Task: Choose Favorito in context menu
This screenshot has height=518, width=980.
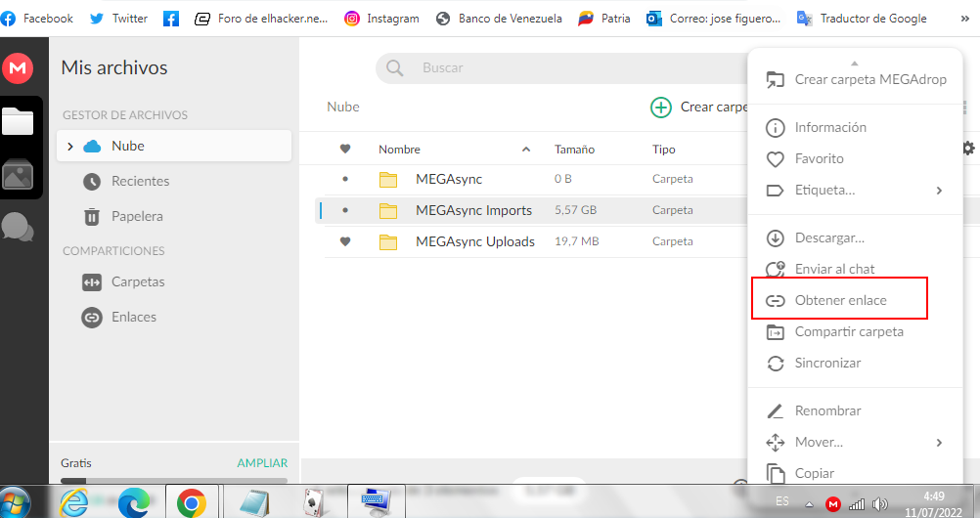Action: (855, 158)
